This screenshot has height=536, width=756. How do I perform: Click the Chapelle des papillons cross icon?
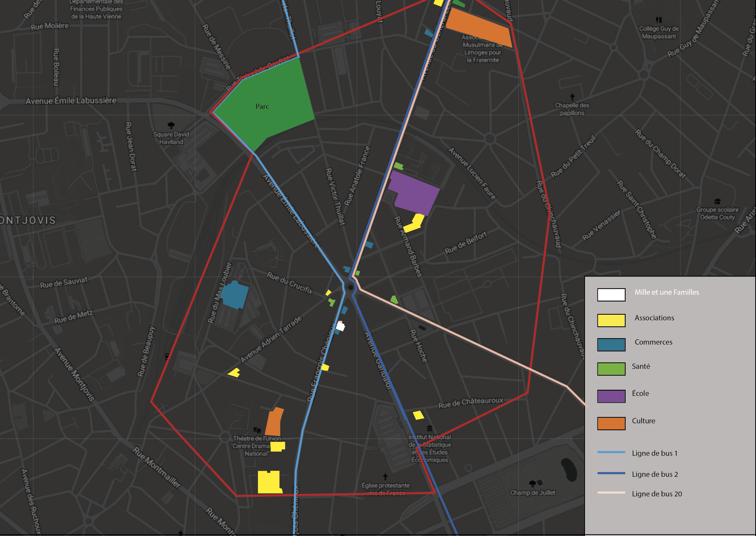coord(572,97)
